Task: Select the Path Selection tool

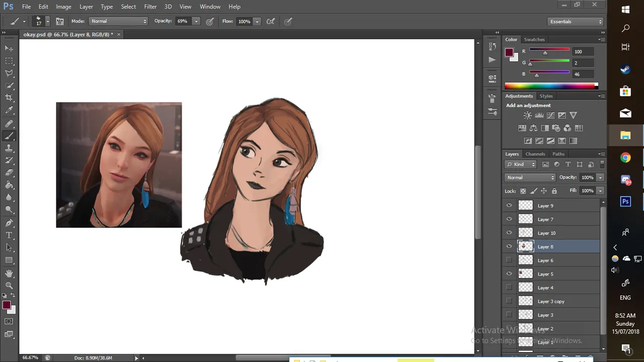Action: tap(9, 247)
